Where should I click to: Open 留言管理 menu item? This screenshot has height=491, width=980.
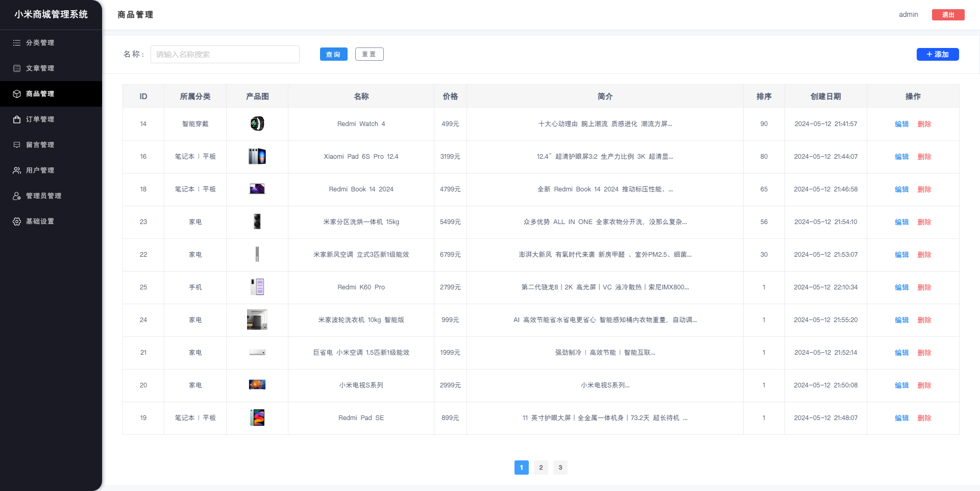51,145
